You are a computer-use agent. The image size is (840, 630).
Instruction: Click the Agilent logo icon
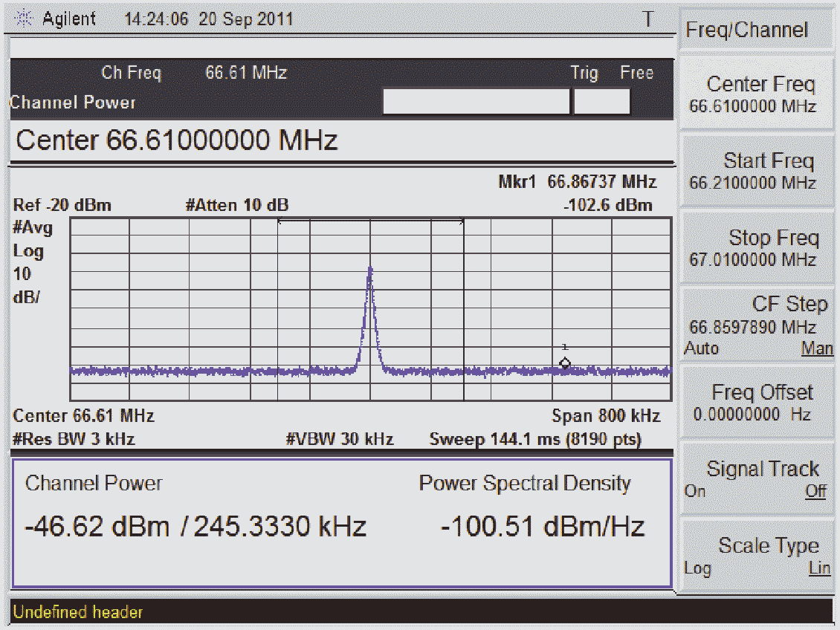(24, 19)
